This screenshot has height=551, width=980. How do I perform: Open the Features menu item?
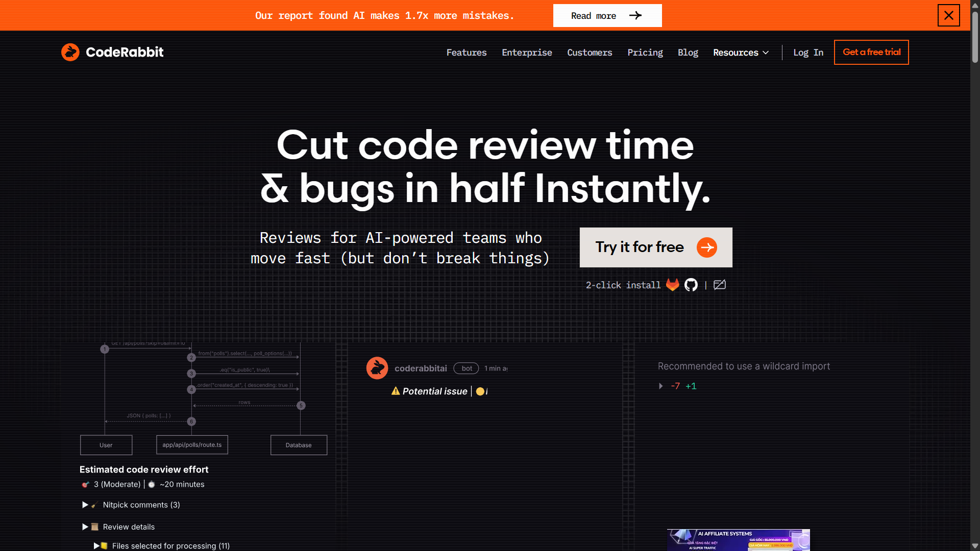467,53
